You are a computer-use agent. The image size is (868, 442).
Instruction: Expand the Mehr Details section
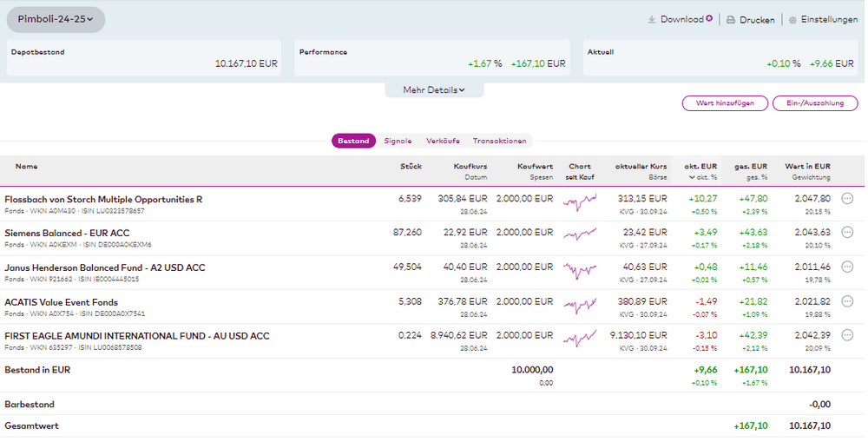(x=434, y=89)
